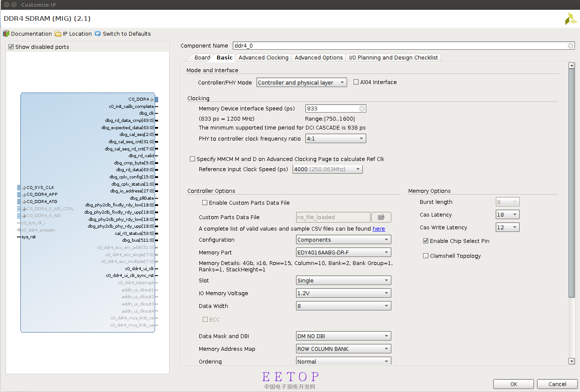This screenshot has width=580, height=392.
Task: Switch to the Advanced Clocking tab
Action: pos(263,58)
